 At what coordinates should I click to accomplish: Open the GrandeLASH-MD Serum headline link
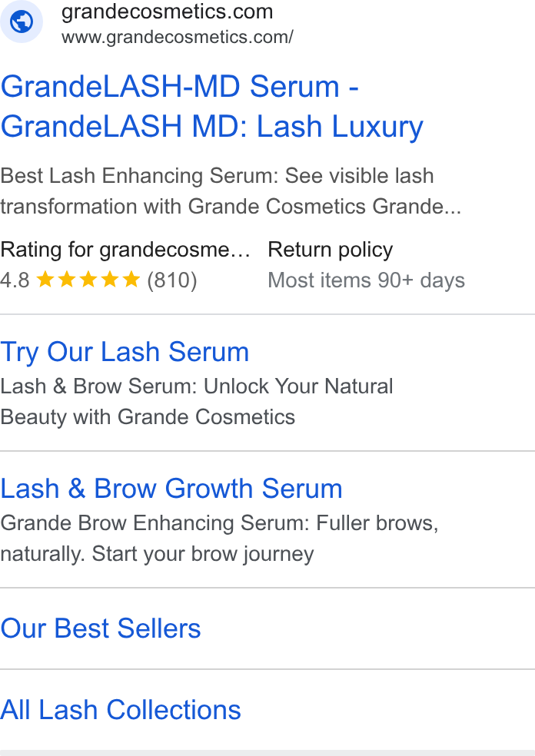pos(212,107)
